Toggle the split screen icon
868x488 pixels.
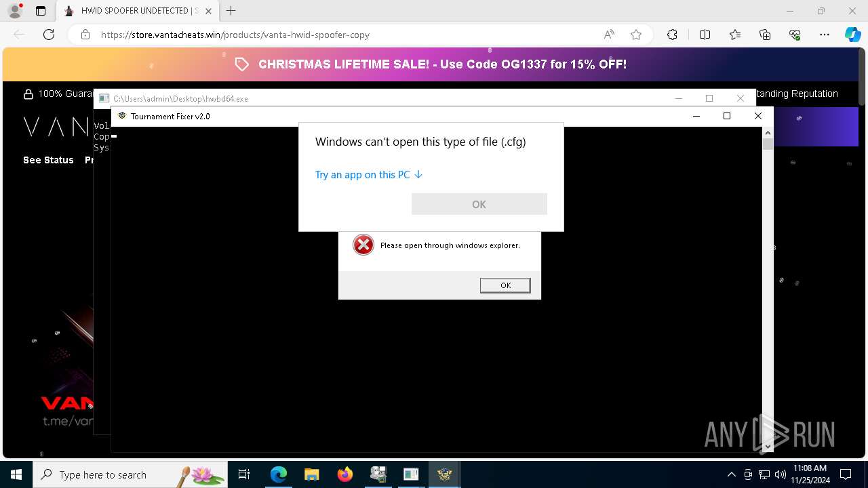point(705,35)
